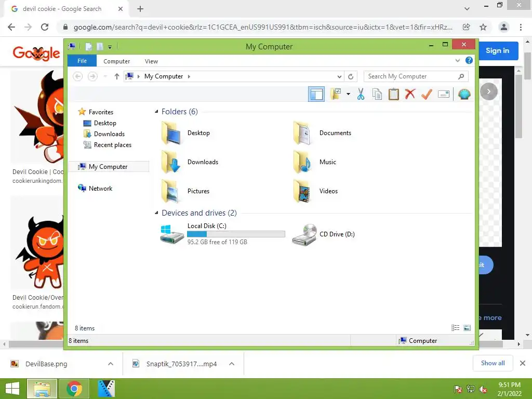This screenshot has width=532, height=399.
Task: Click the Google logo in Chrome
Action: (36, 53)
